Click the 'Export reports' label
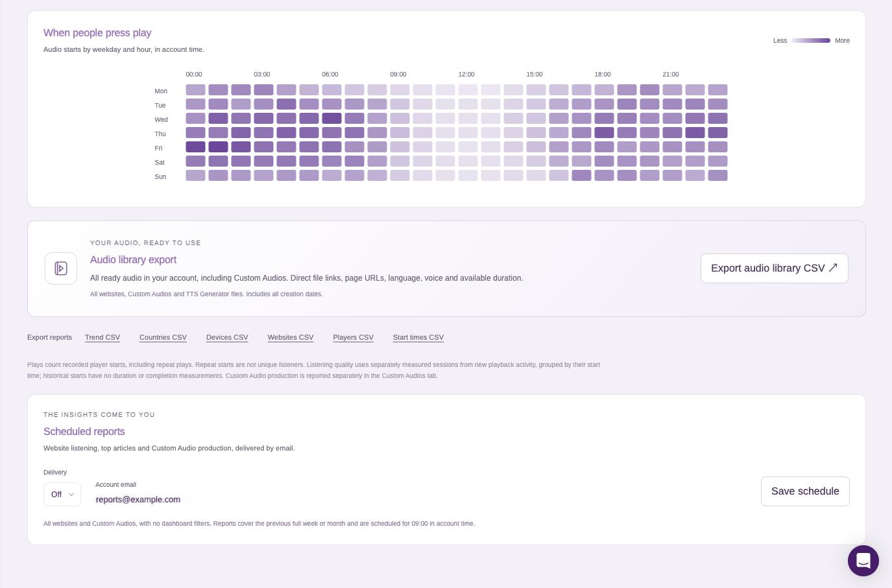The width and height of the screenshot is (892, 588). [x=49, y=338]
